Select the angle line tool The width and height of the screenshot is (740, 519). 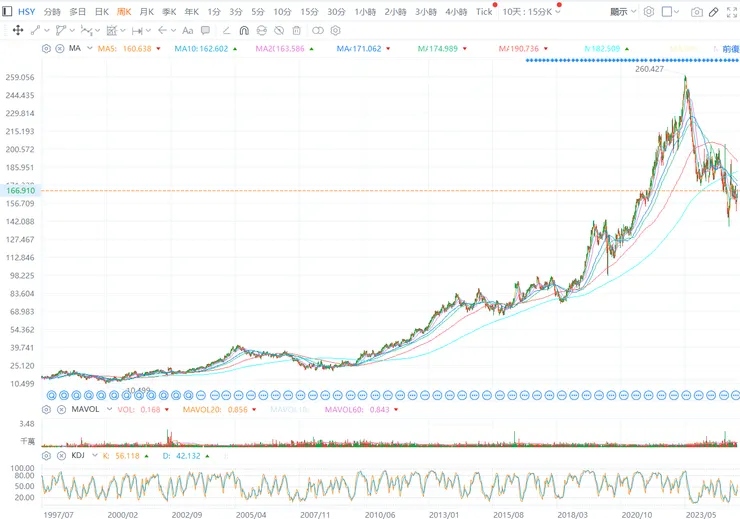tap(226, 31)
